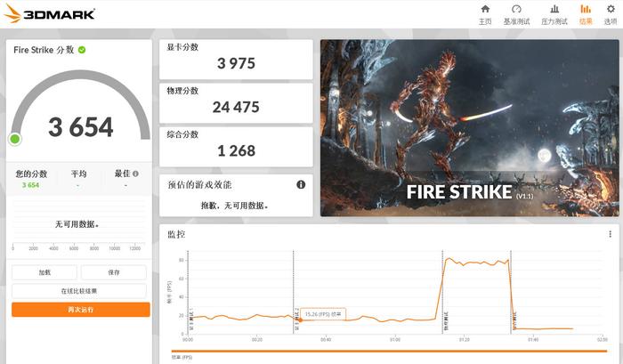The image size is (623, 364).
Task: Click the orange 再次运行 run again button
Action: pos(81,310)
